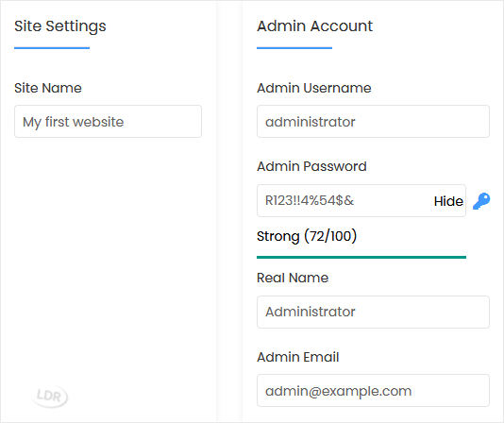Hide the admin password text

[x=448, y=201]
